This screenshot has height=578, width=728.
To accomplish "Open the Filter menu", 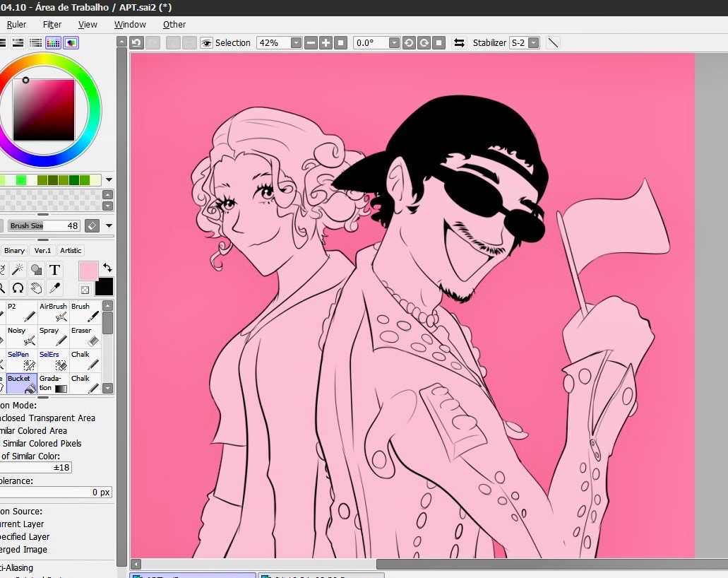I will [x=52, y=25].
